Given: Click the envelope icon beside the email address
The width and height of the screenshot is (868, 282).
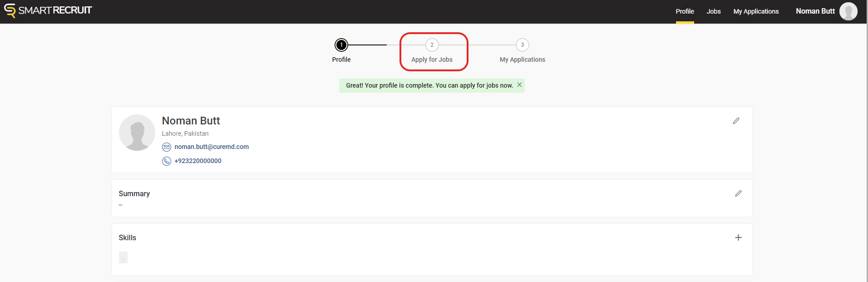Looking at the screenshot, I should click(167, 147).
